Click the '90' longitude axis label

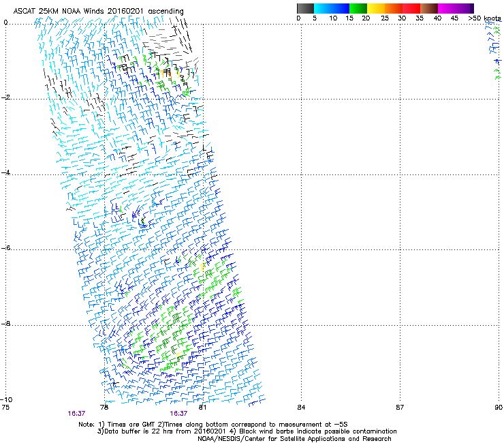[499, 408]
